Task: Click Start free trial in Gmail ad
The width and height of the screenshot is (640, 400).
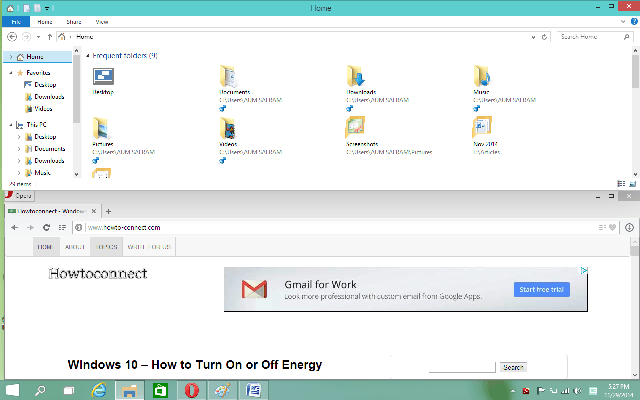Action: [x=542, y=289]
